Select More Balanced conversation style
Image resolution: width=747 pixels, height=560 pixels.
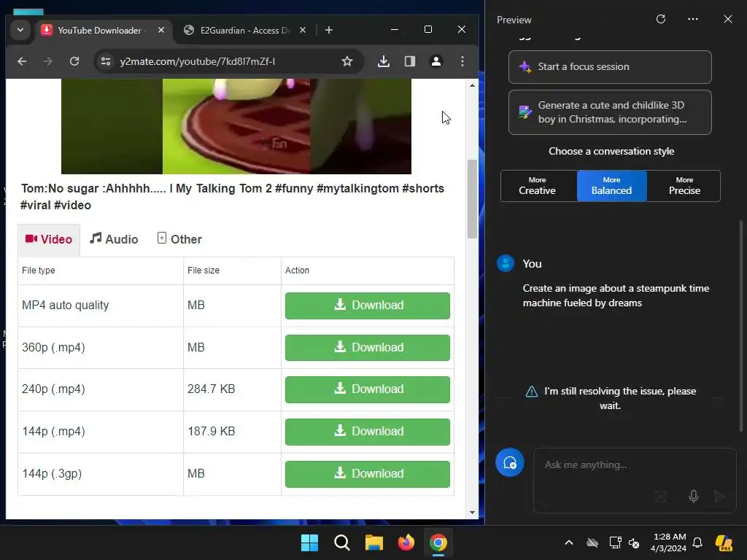tap(612, 186)
